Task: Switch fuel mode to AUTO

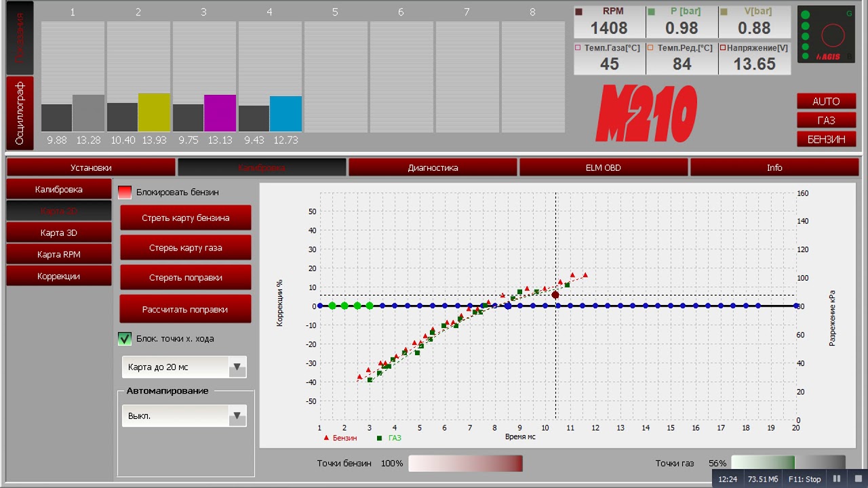Action: (826, 102)
